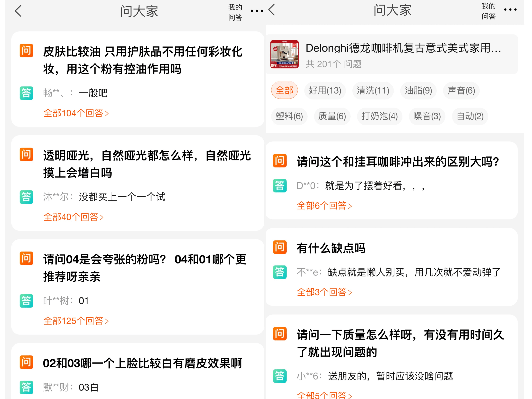Expand 全部125个回答 link
The width and height of the screenshot is (532, 399).
point(76,321)
